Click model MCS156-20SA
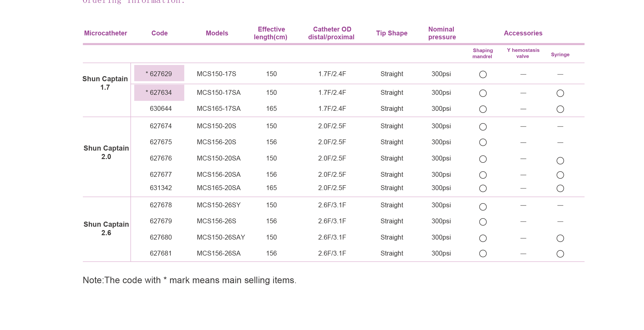644x330 pixels. [x=218, y=175]
